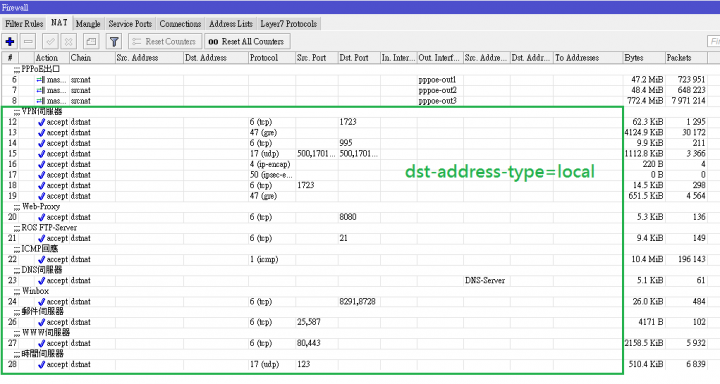Sort by the # column header
This screenshot has width=720, height=384.
(10, 58)
